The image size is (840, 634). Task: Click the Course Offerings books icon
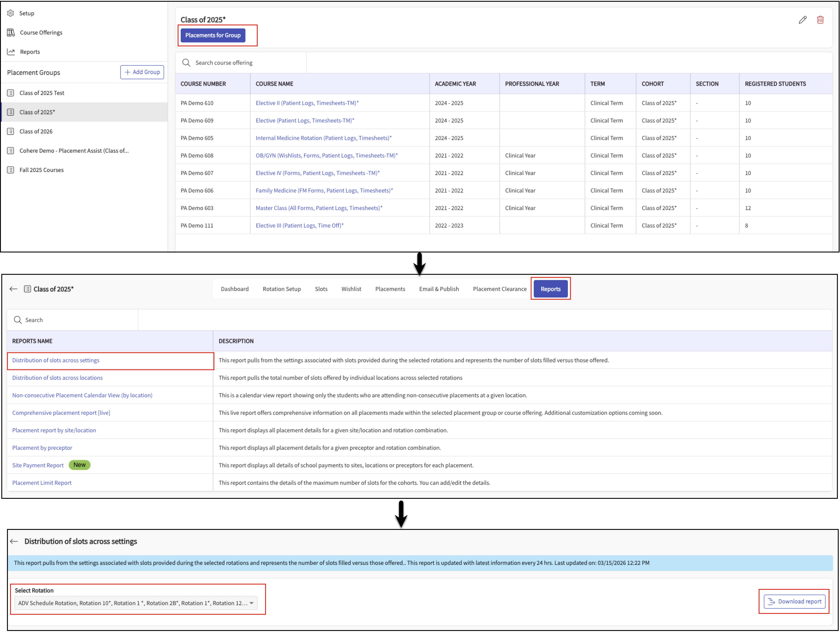(x=11, y=33)
